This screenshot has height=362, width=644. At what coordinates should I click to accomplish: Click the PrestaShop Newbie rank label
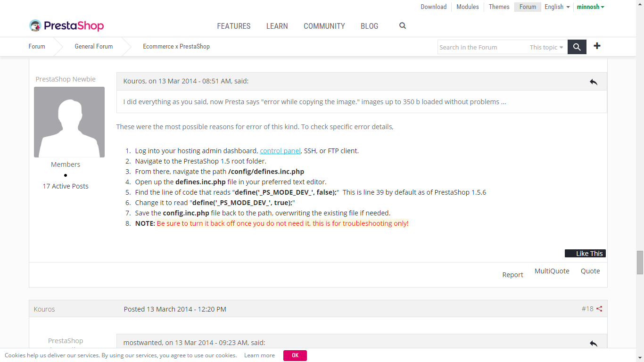66,79
